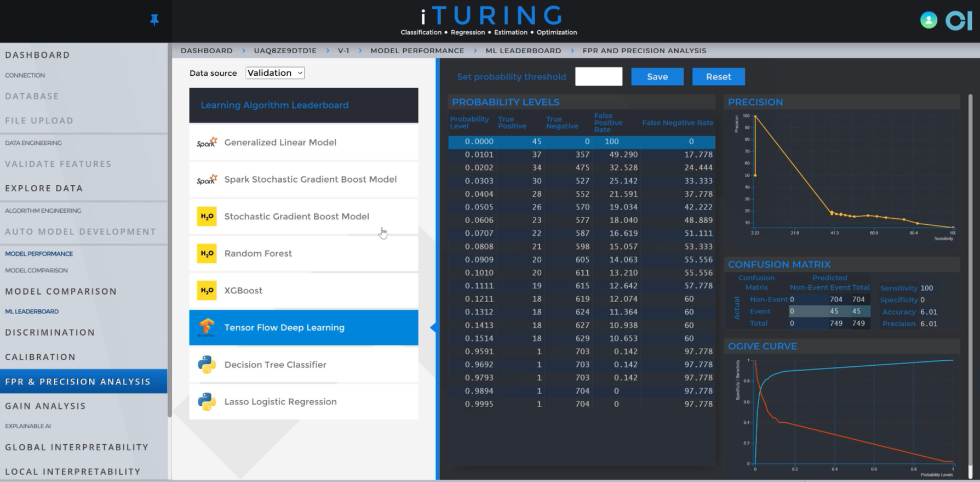The width and height of the screenshot is (980, 482).
Task: Go to File Upload
Action: [39, 121]
